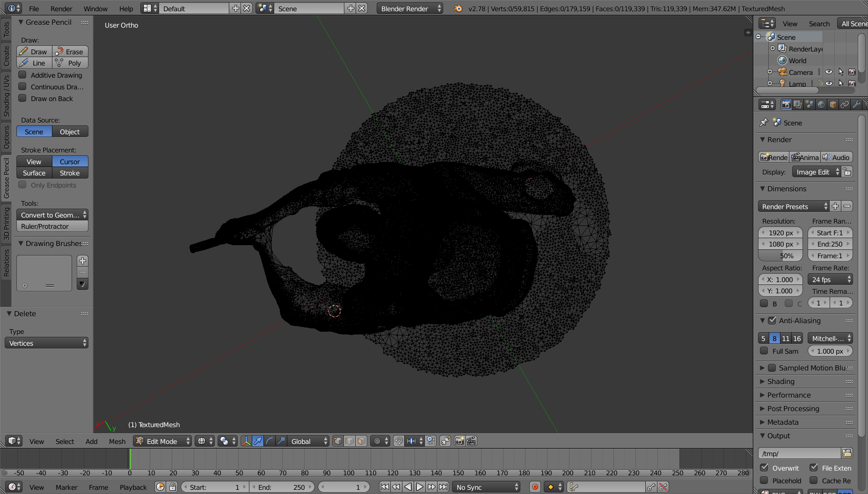The width and height of the screenshot is (868, 494).
Task: Open 3D Printing shelf tab
Action: (6, 224)
